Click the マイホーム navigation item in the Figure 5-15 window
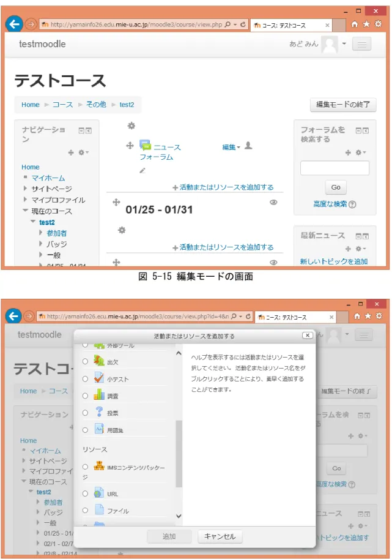The image size is (392, 559). (x=48, y=178)
